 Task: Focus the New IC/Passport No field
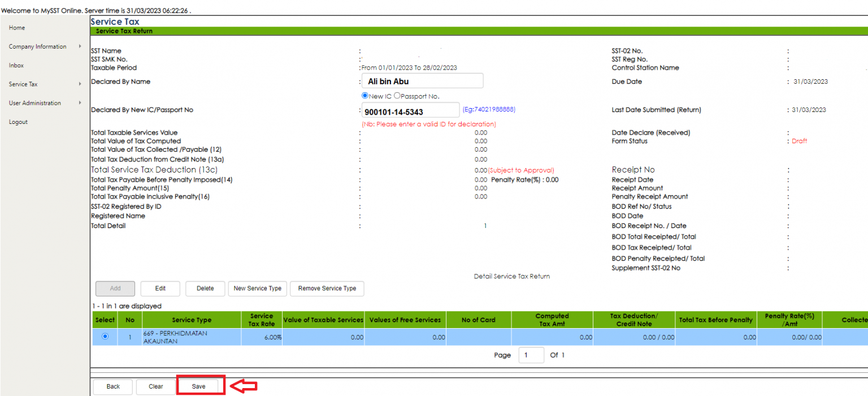coord(411,110)
